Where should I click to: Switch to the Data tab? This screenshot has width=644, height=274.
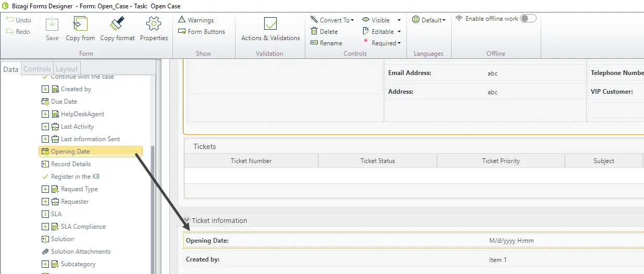click(10, 69)
